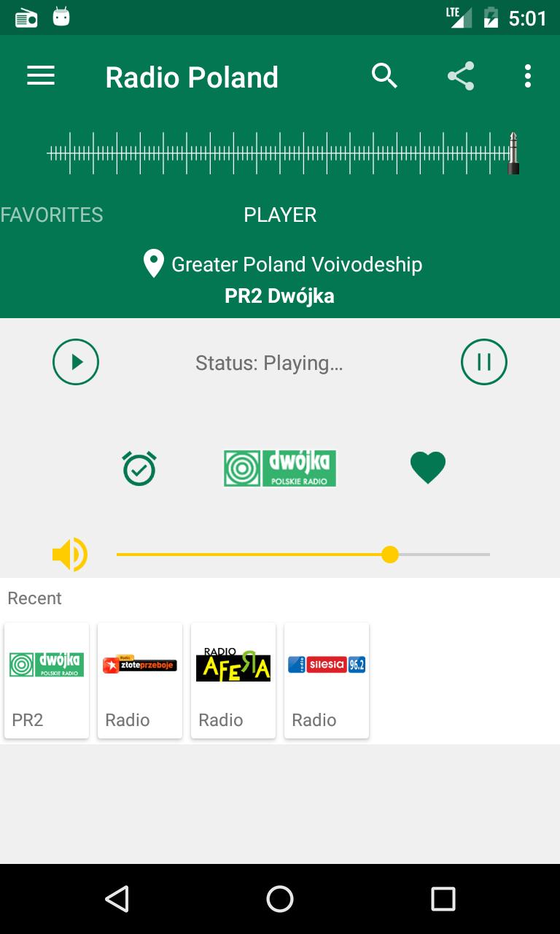The height and width of the screenshot is (934, 560).
Task: Open Greater Poland Voivodeship region selector
Action: coord(297,264)
